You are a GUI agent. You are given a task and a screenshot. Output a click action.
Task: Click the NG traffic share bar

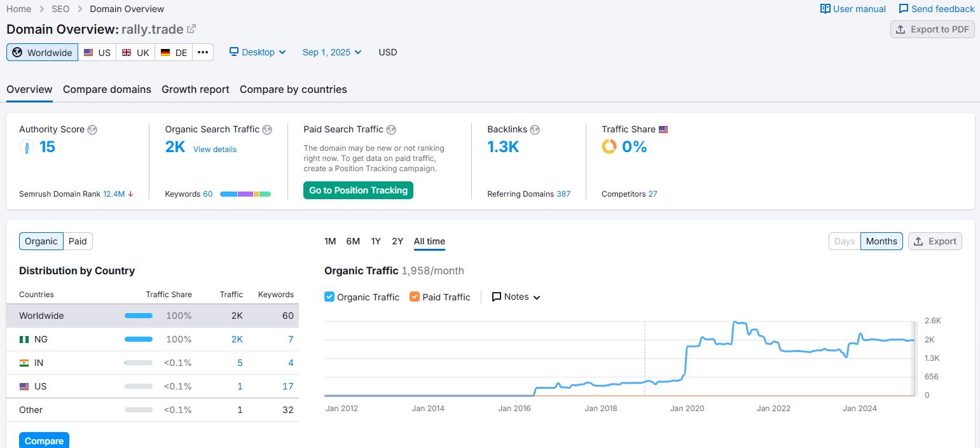[x=139, y=339]
